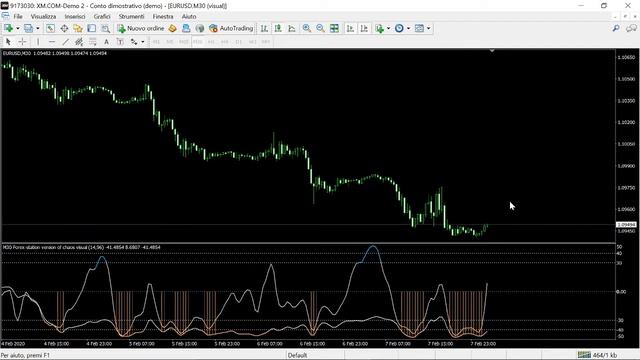Show the Navigator panel with star-folder icon
Viewport: 640px width, 360px height.
point(78,28)
